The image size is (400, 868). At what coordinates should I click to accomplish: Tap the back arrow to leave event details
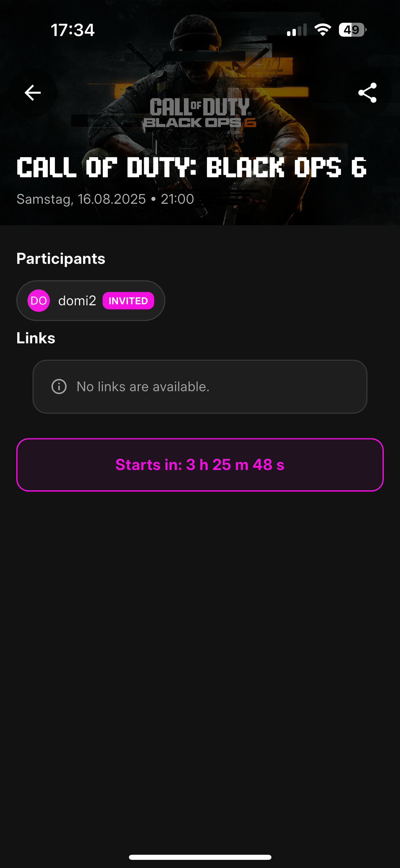pos(32,93)
